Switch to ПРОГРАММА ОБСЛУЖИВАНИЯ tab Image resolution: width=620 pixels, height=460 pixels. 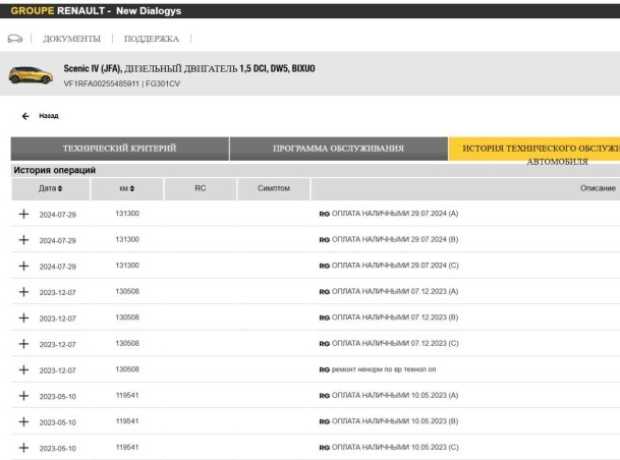point(338,148)
